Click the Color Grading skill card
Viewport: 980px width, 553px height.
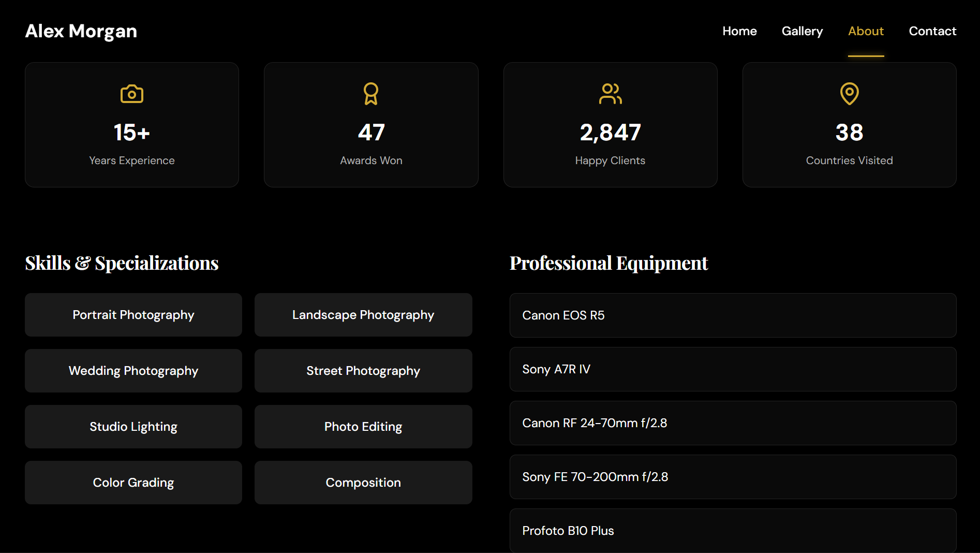pos(133,483)
